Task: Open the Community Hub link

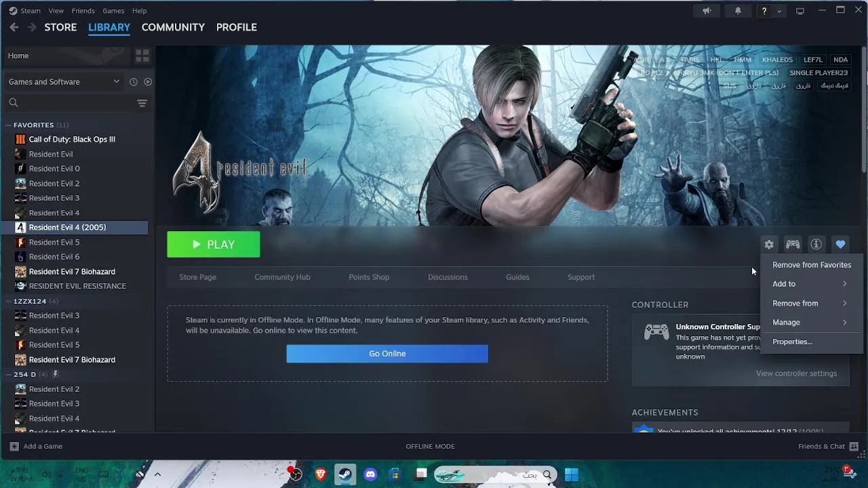Action: (x=282, y=277)
